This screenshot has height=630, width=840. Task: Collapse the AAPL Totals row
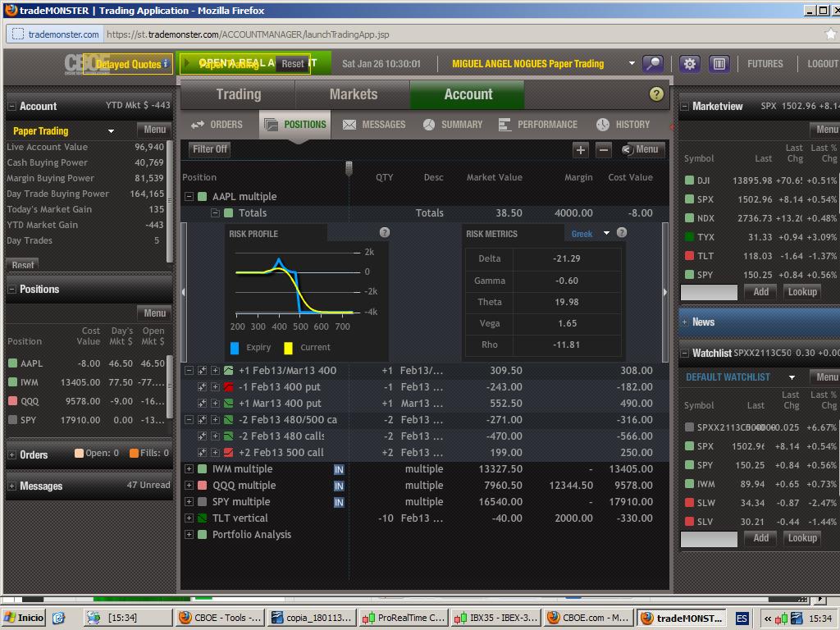[215, 213]
